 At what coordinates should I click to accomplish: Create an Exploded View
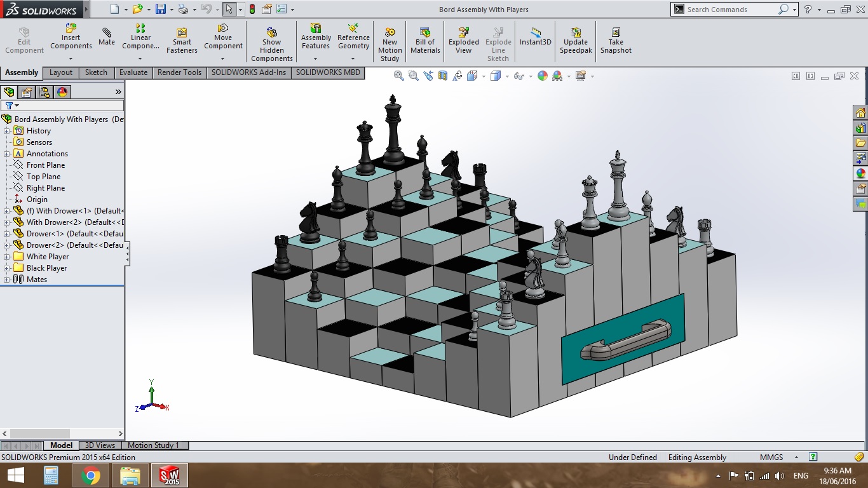(x=464, y=41)
